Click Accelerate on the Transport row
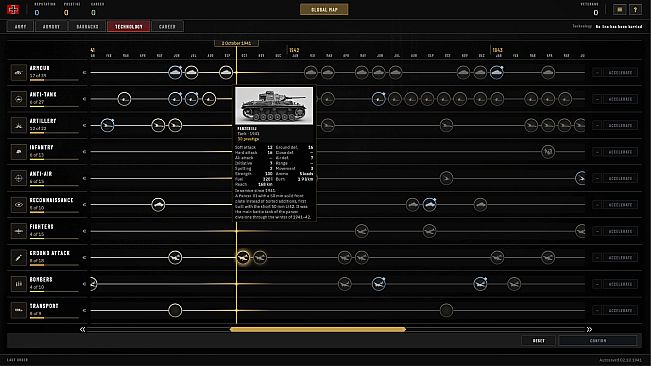 (x=620, y=310)
